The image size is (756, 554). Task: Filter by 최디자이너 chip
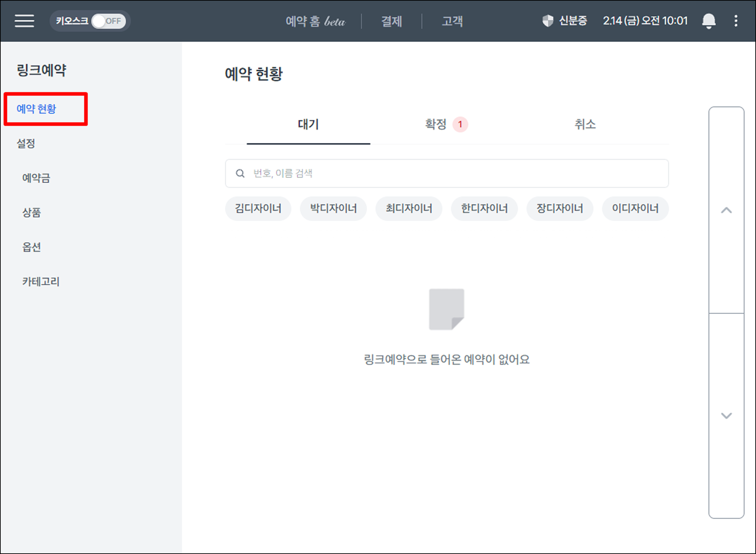pyautogui.click(x=409, y=209)
